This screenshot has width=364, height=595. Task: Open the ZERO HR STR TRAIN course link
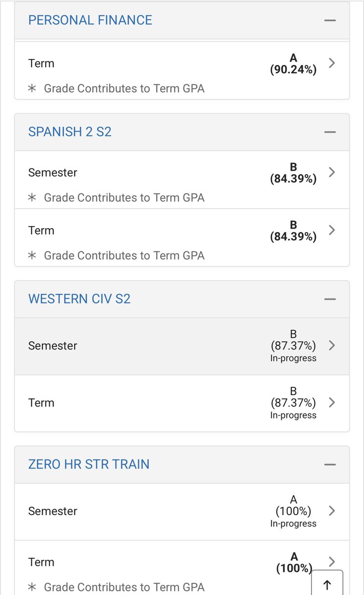pos(89,465)
